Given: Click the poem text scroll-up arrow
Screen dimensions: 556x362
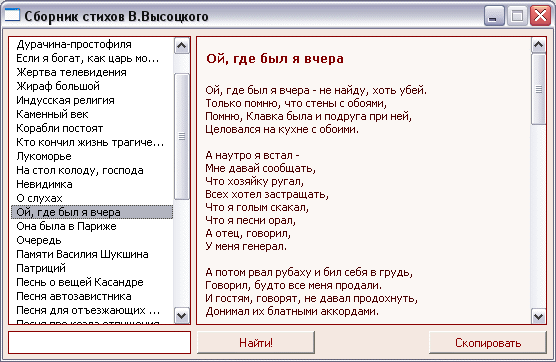Looking at the screenshot, I should coord(539,45).
